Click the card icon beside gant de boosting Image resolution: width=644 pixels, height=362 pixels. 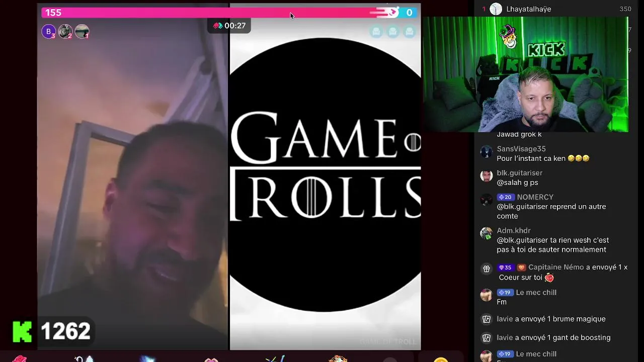pos(486,337)
